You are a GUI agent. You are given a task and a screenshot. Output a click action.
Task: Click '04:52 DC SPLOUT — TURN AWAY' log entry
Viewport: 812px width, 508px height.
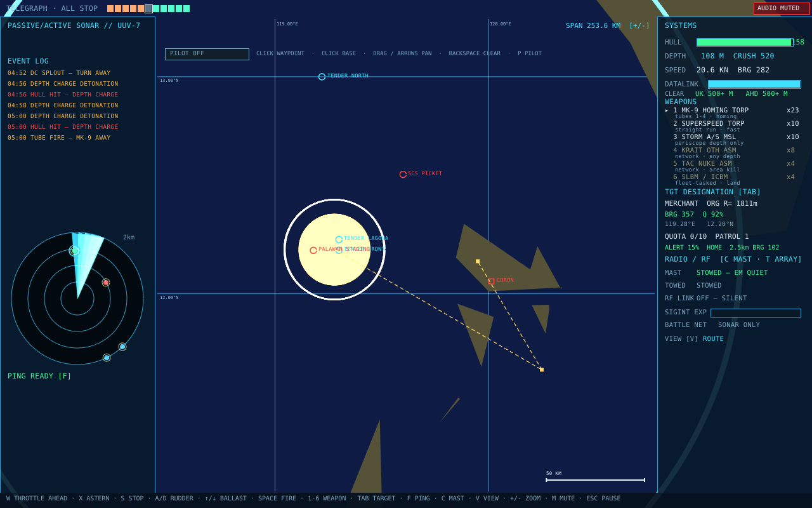(59, 73)
